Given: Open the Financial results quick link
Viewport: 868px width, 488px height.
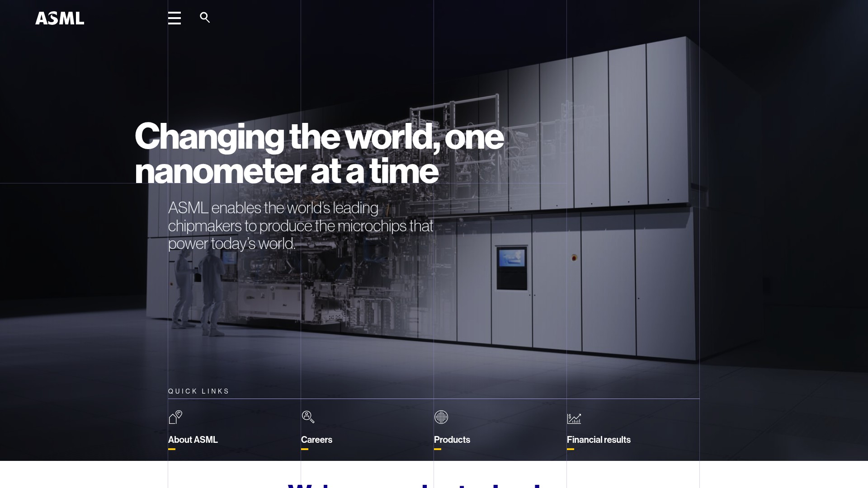Looking at the screenshot, I should tap(599, 440).
